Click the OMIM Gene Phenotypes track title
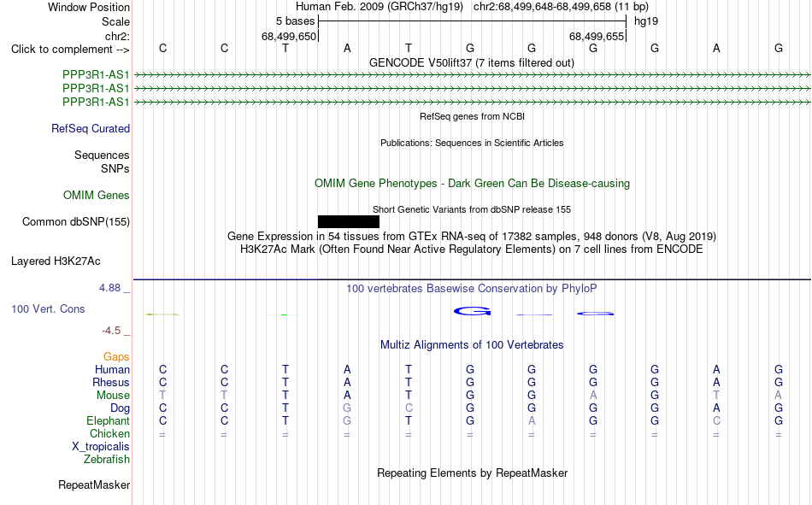This screenshot has width=812, height=505. [473, 184]
